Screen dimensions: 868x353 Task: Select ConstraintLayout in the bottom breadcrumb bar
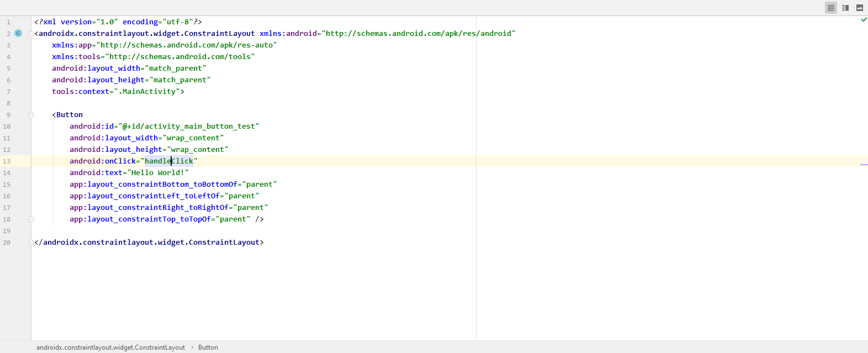[110, 347]
